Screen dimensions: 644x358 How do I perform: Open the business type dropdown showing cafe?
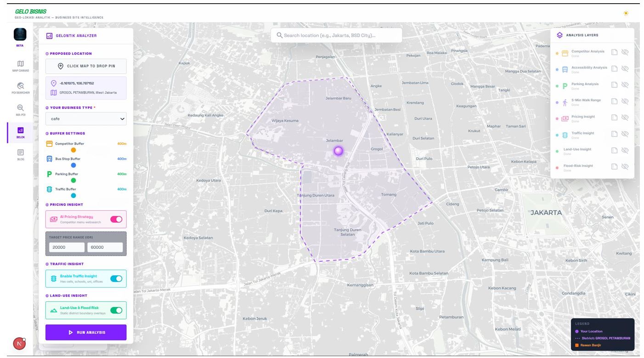(x=86, y=119)
